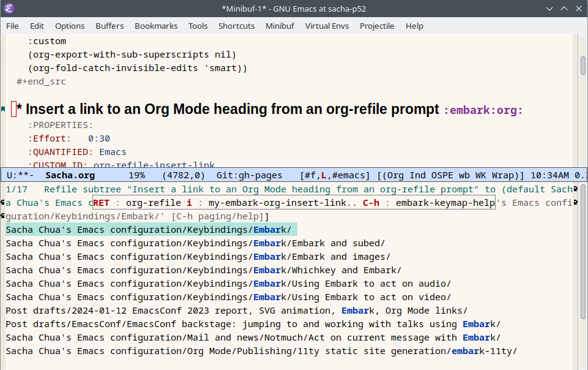Open the Help menu
Image resolution: width=588 pixels, height=370 pixels.
click(x=414, y=26)
